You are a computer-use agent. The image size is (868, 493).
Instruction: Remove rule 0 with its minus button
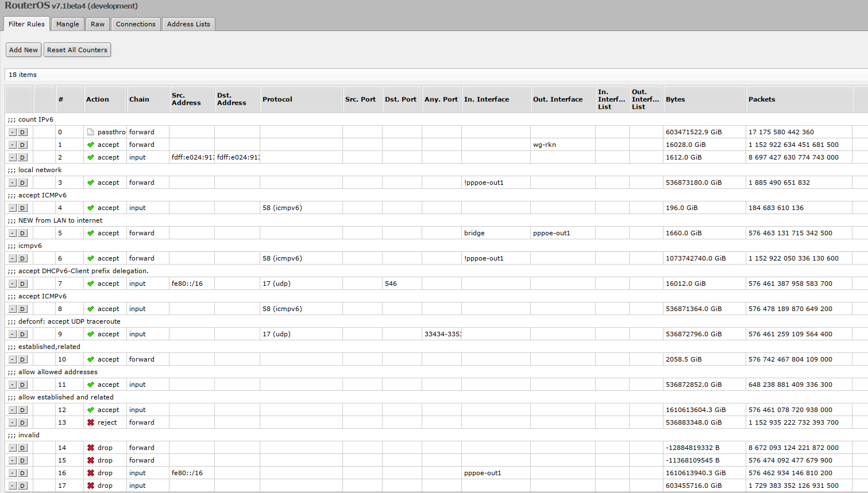click(13, 132)
